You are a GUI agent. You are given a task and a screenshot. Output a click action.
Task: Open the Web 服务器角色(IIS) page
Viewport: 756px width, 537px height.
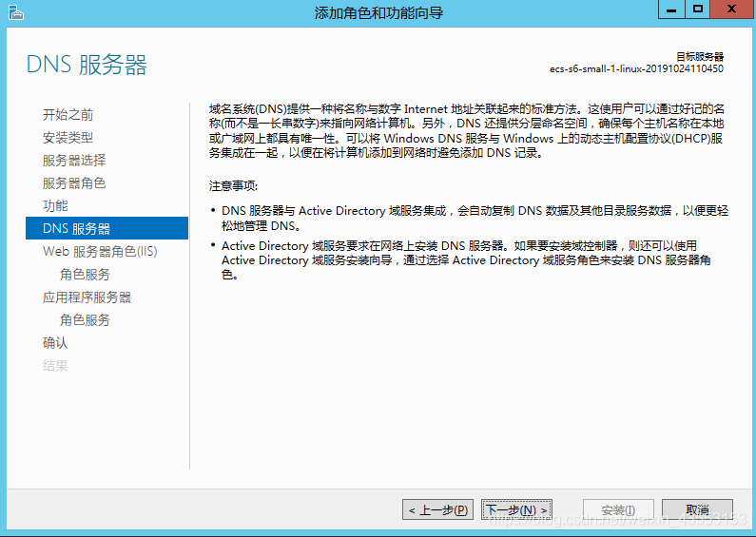click(100, 252)
